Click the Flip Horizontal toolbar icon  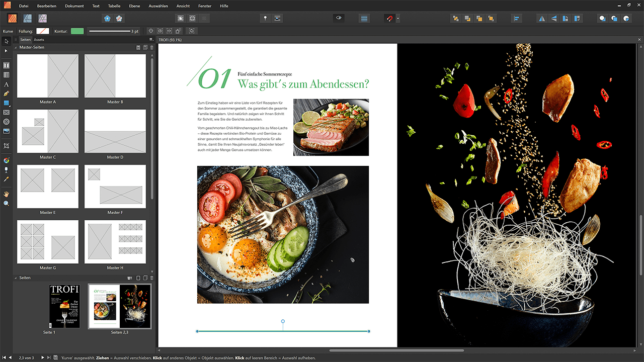pos(542,19)
